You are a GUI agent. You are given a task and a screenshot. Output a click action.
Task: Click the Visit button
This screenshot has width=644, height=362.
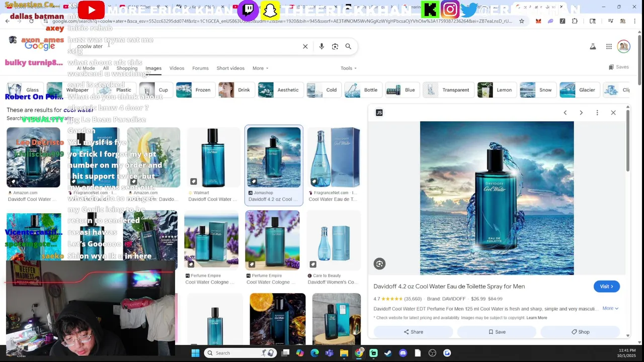(606, 287)
